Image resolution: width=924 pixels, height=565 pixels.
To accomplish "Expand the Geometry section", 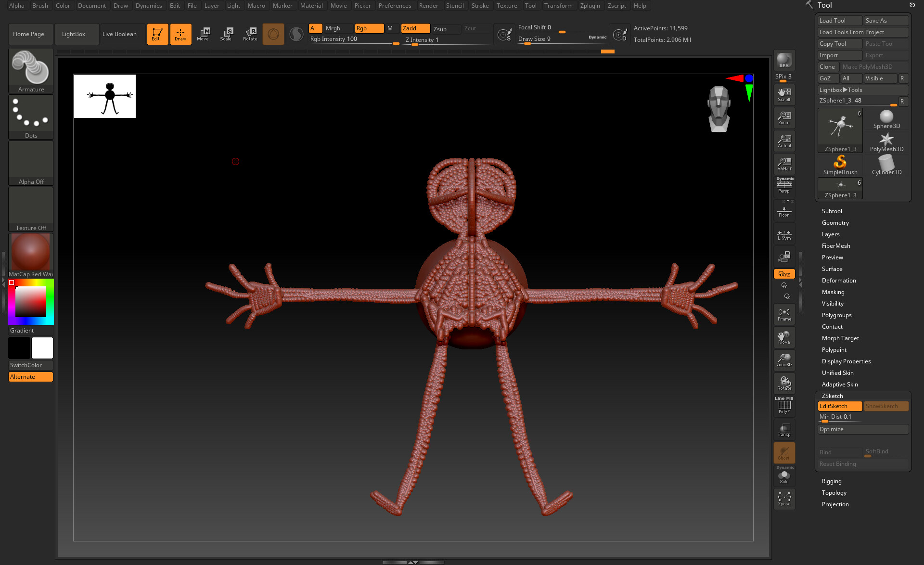I will coord(835,223).
